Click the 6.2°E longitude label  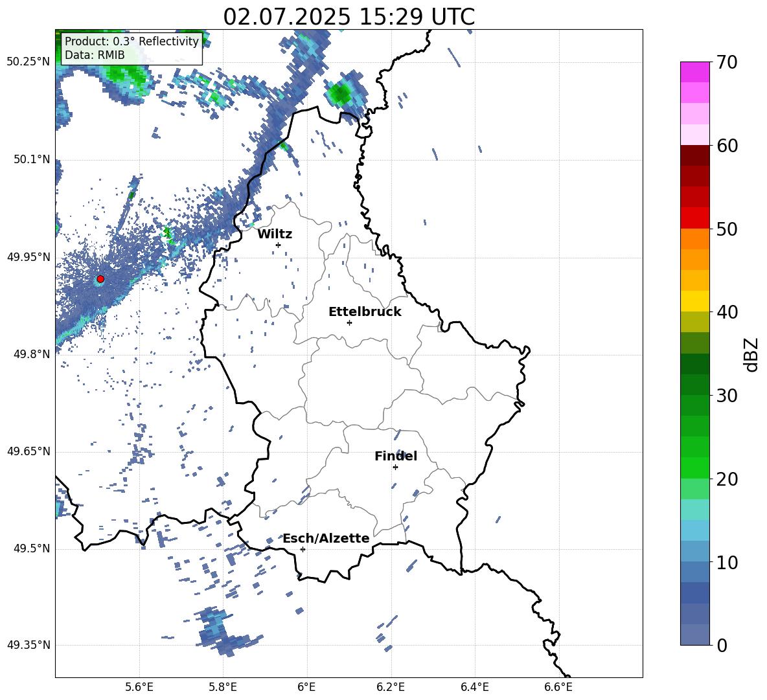click(x=391, y=687)
